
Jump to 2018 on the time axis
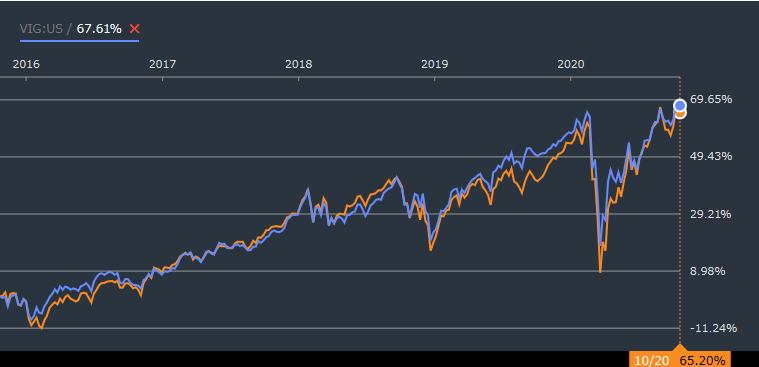(x=299, y=64)
